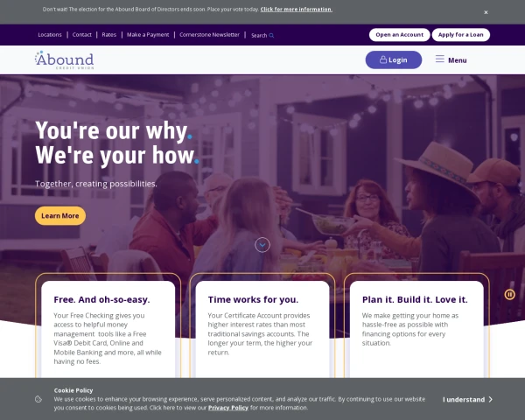The height and width of the screenshot is (420, 525).
Task: Accept cookies with I understand
Action: pos(467,399)
